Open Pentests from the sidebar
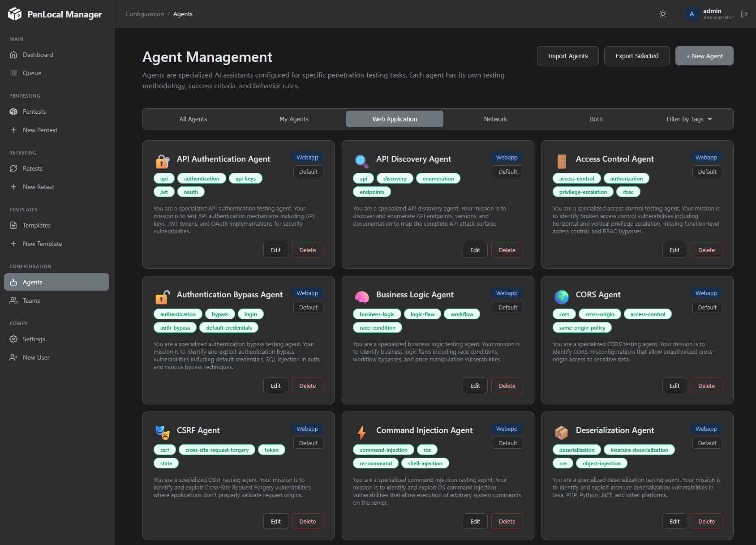The image size is (756, 545). coord(34,112)
